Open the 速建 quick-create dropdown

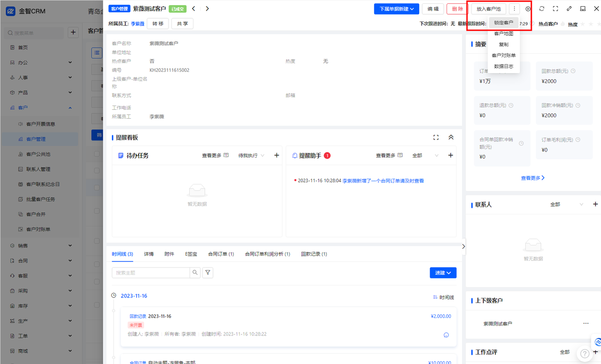tap(443, 273)
